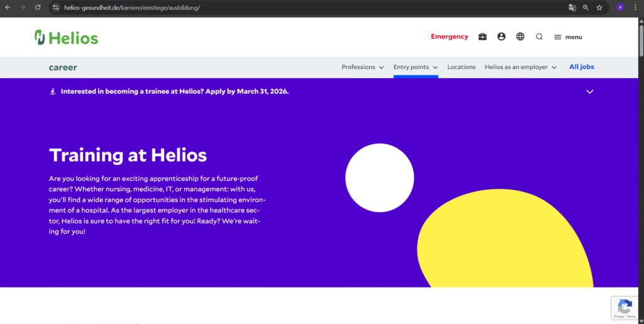Expand the Professions dropdown
Viewport: 644px width, 324px height.
coord(362,67)
